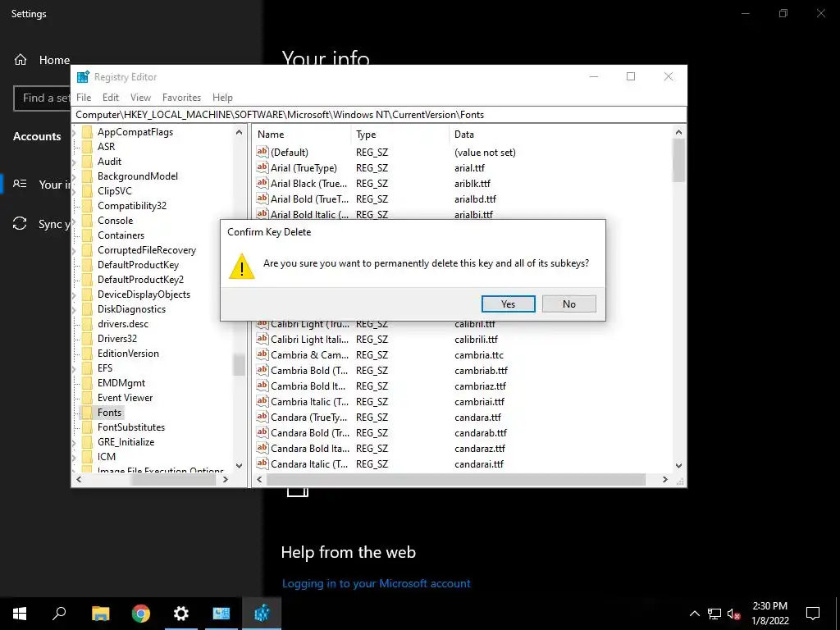Screen dimensions: 840x630
Task: Select the Drivers32 key
Action: [116, 339]
